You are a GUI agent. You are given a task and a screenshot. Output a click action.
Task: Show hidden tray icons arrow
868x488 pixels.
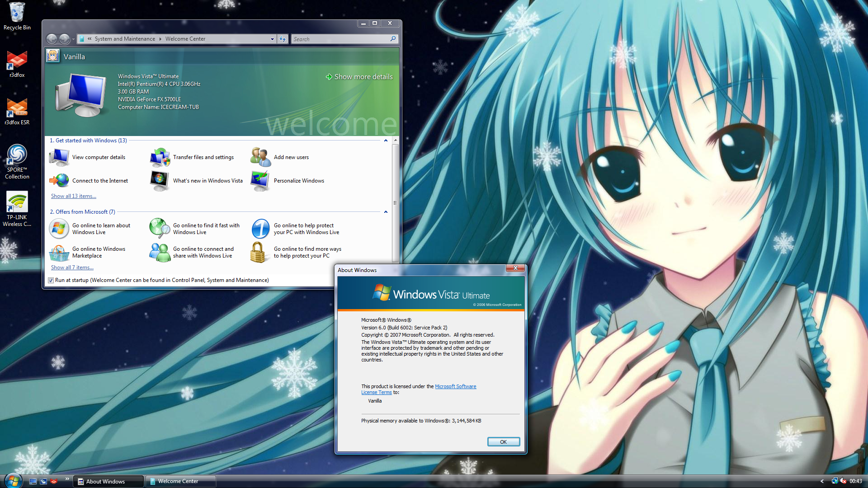[x=822, y=481]
